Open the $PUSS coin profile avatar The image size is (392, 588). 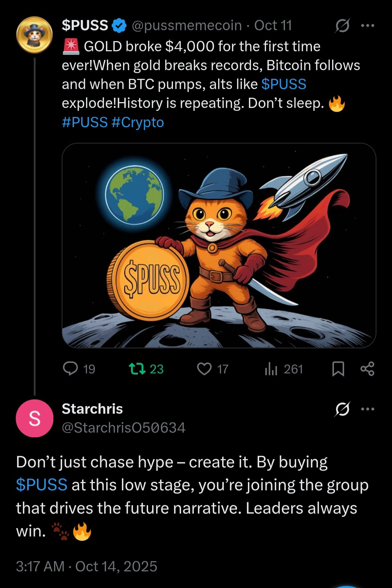tap(34, 35)
